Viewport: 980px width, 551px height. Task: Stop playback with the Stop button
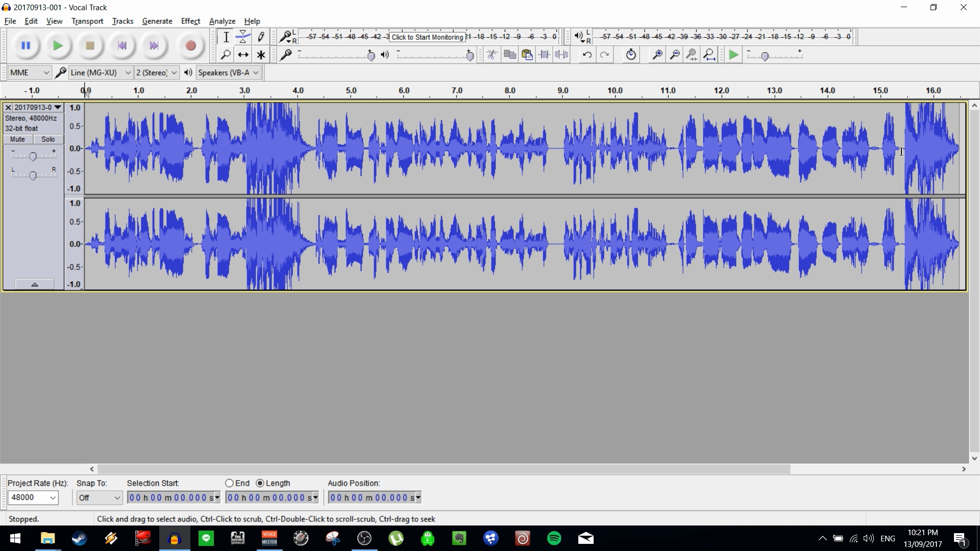pyautogui.click(x=90, y=46)
